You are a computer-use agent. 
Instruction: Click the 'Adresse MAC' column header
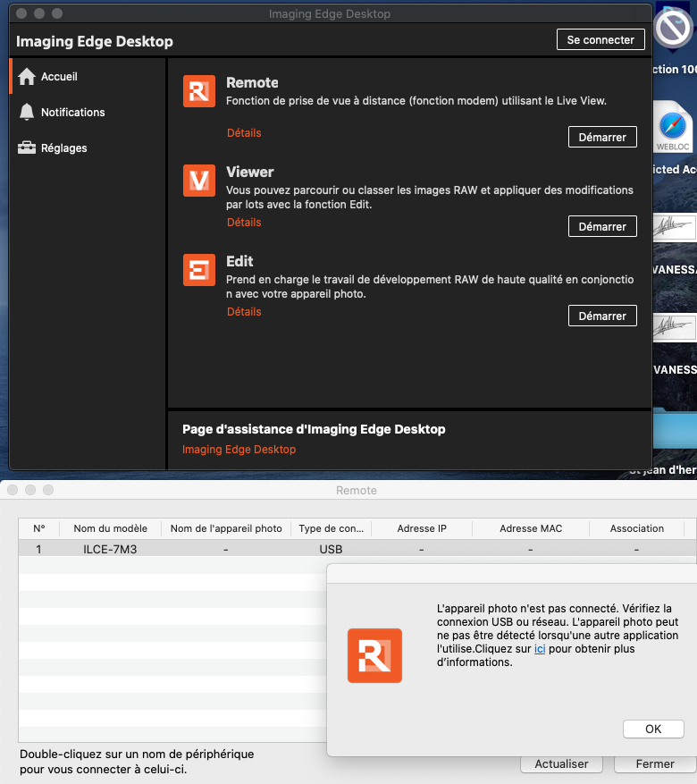(x=531, y=528)
